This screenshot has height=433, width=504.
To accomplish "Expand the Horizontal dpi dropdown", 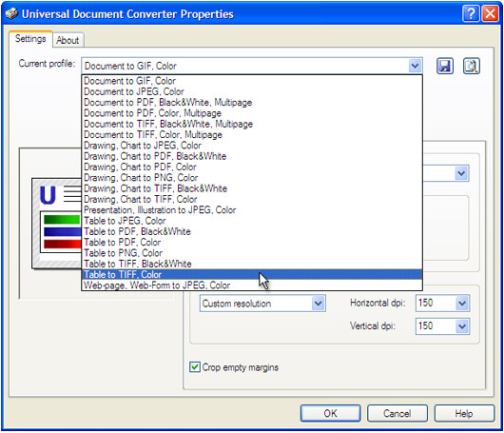I will tap(462, 303).
